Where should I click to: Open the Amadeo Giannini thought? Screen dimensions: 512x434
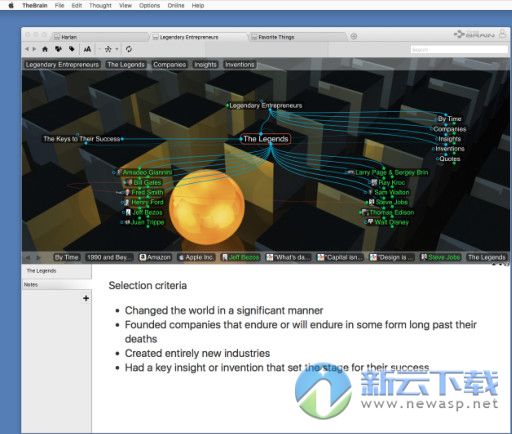coord(147,172)
